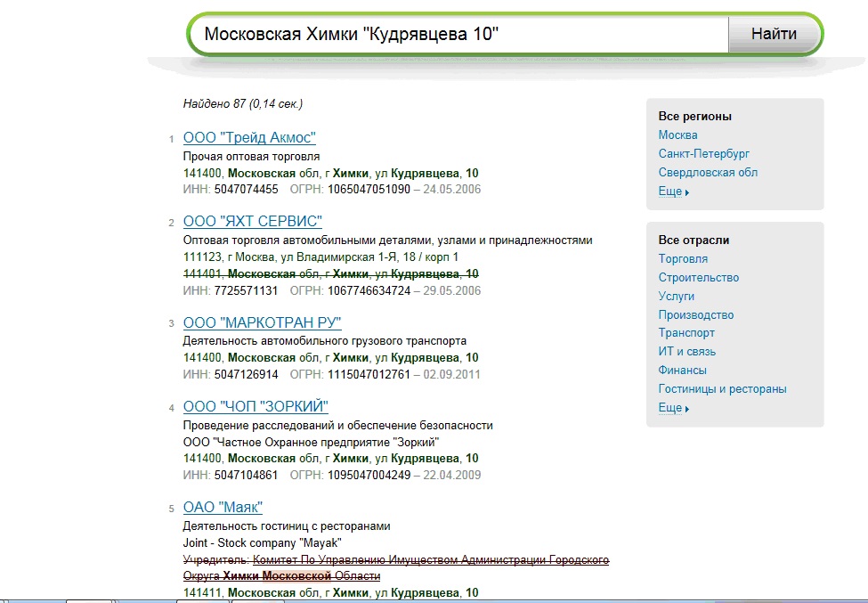The width and height of the screenshot is (868, 603).
Task: Click text Прочая оптовая торговля
Action: pyautogui.click(x=251, y=156)
